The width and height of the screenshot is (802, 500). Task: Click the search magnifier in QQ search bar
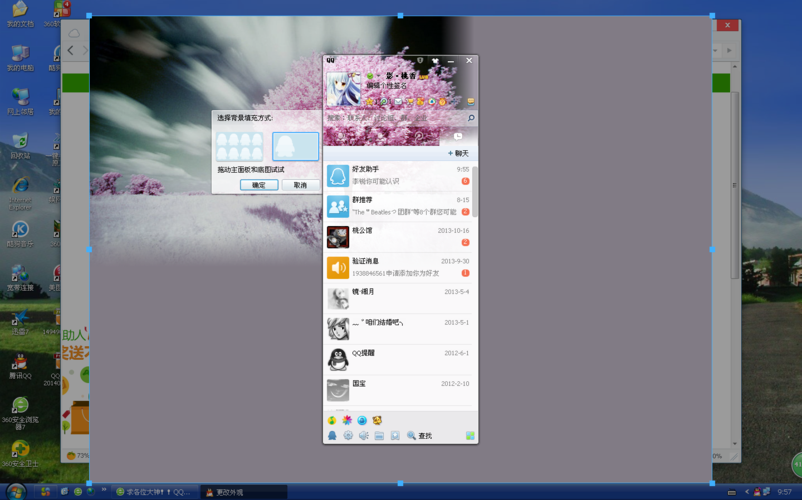point(471,118)
